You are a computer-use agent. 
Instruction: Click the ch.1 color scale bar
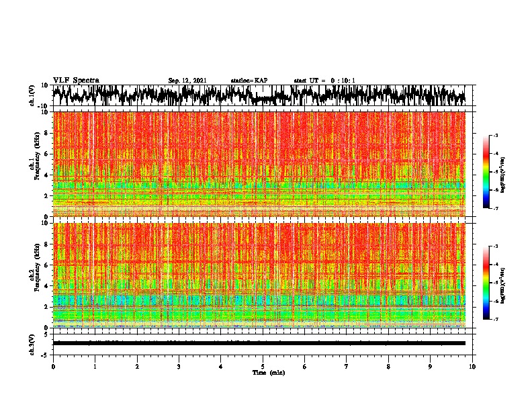[x=486, y=172]
